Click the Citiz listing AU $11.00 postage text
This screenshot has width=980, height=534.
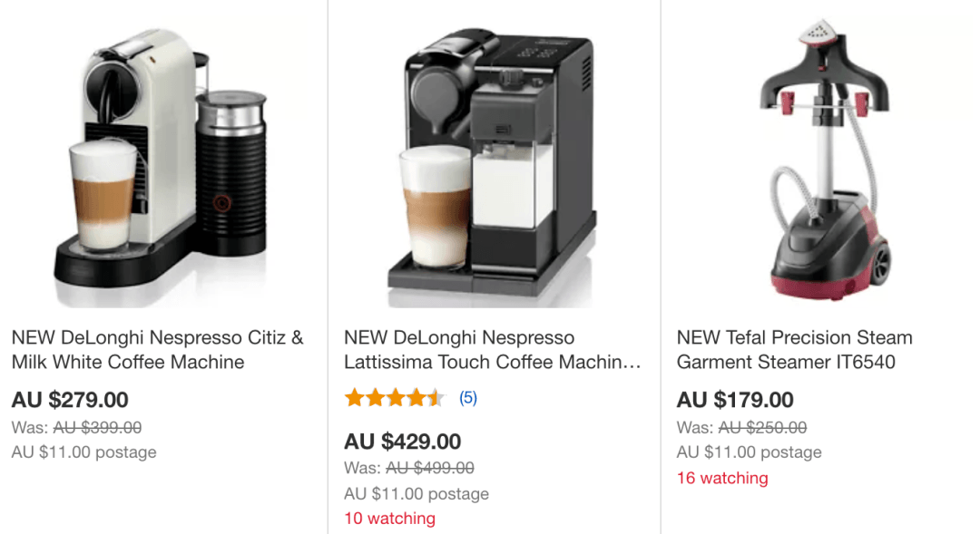[83, 452]
